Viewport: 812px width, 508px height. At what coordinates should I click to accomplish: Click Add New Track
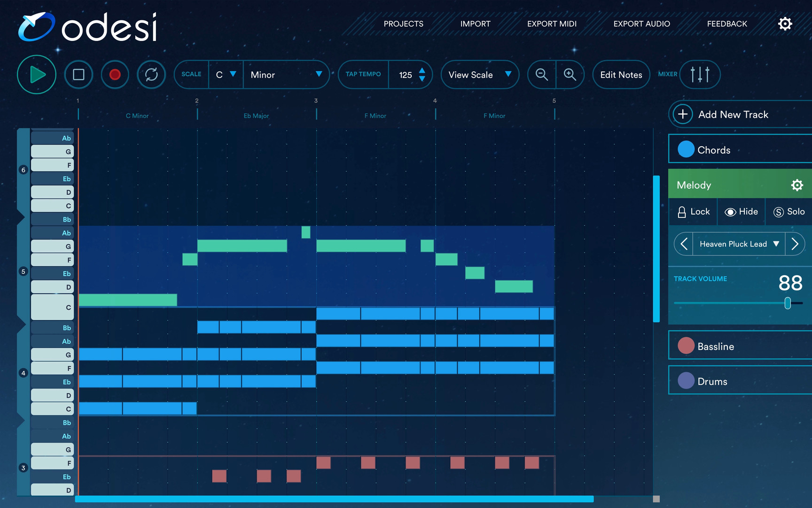tap(733, 114)
